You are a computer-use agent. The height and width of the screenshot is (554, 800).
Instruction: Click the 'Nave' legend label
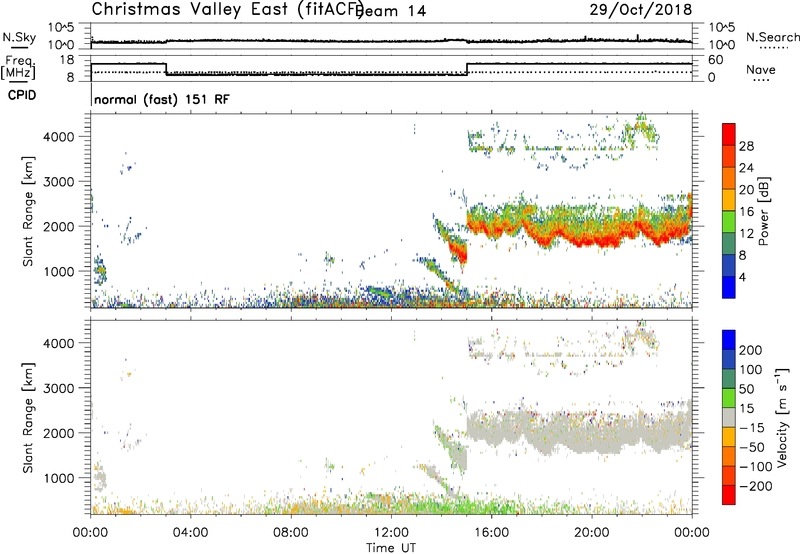(760, 70)
